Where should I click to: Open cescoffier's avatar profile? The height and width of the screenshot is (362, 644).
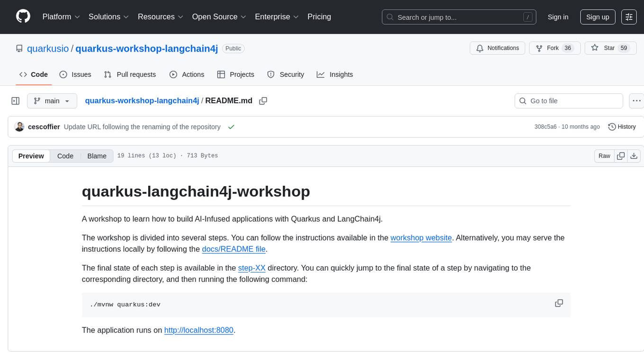[x=19, y=127]
